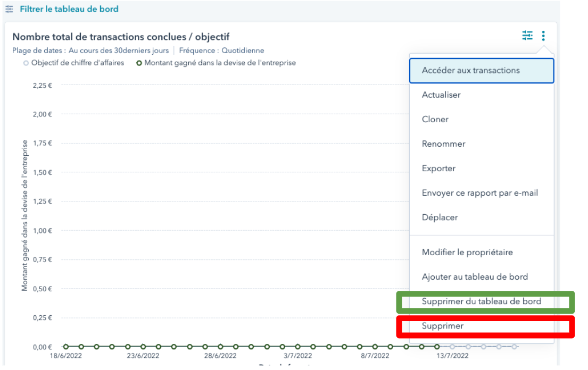Screen dimensions: 588x370
Task: Click the data point at 18/6/2022
Action: point(66,347)
